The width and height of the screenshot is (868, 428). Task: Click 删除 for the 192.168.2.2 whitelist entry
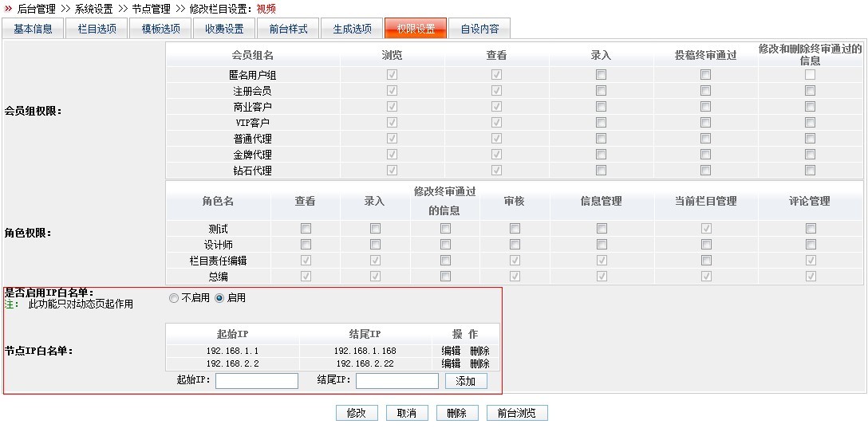pyautogui.click(x=479, y=363)
